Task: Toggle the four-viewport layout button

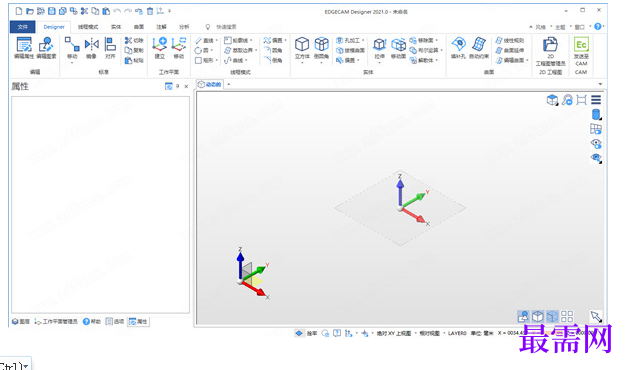Action: 567,316
